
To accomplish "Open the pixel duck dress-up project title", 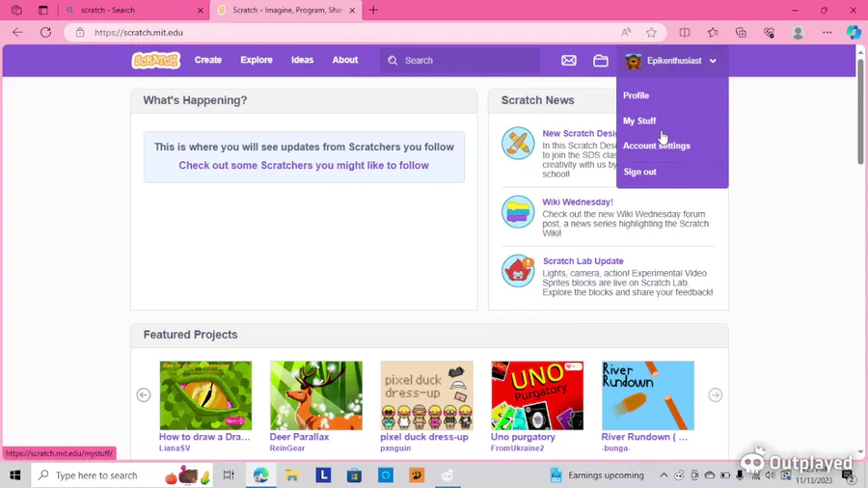I will point(424,437).
